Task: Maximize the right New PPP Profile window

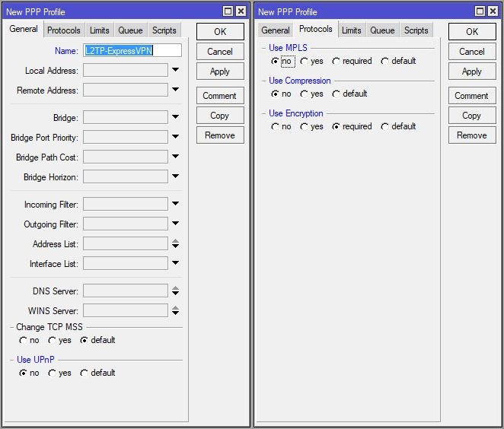Action: tap(480, 11)
